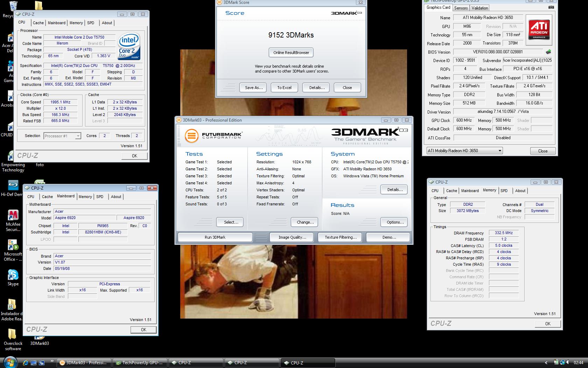Screen dimensions: 588x368
Task: Switch to TechPowerUp GPU-Z taskbar button
Action: 140,363
